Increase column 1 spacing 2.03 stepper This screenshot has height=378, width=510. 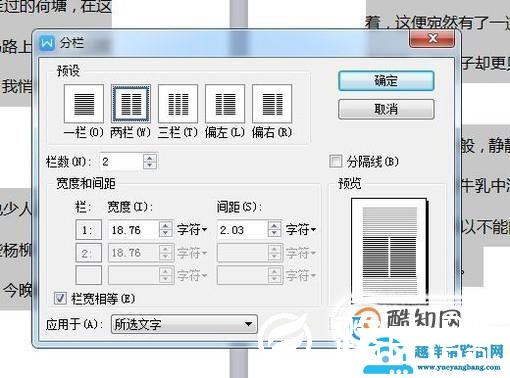(274, 226)
